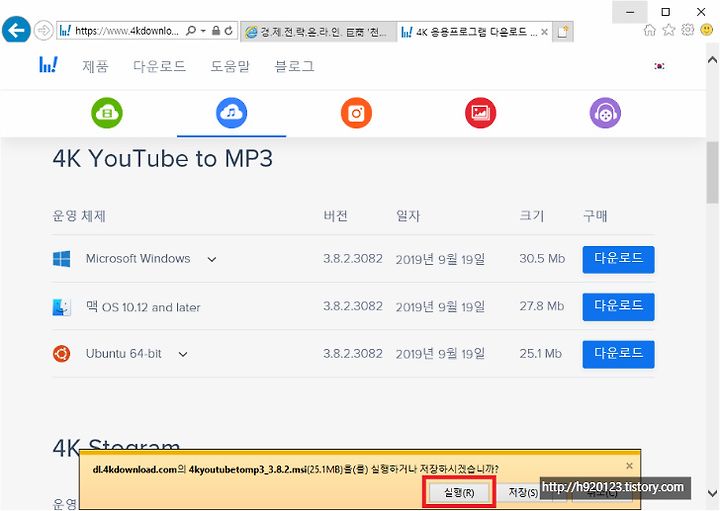
Task: Open the 제품 menu
Action: pos(96,66)
